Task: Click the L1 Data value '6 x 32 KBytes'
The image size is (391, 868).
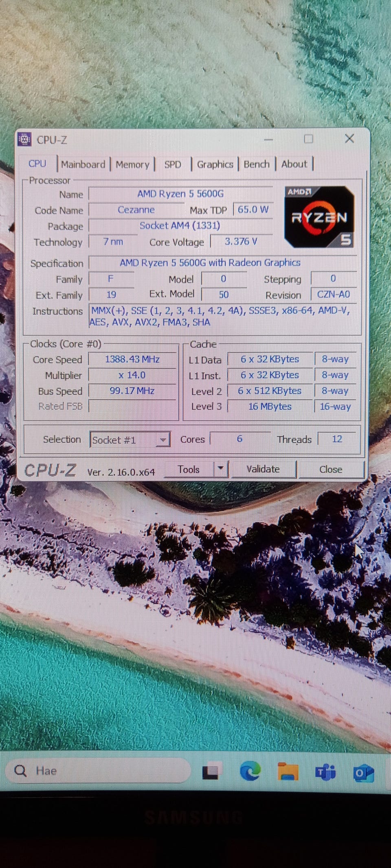Action: tap(270, 359)
